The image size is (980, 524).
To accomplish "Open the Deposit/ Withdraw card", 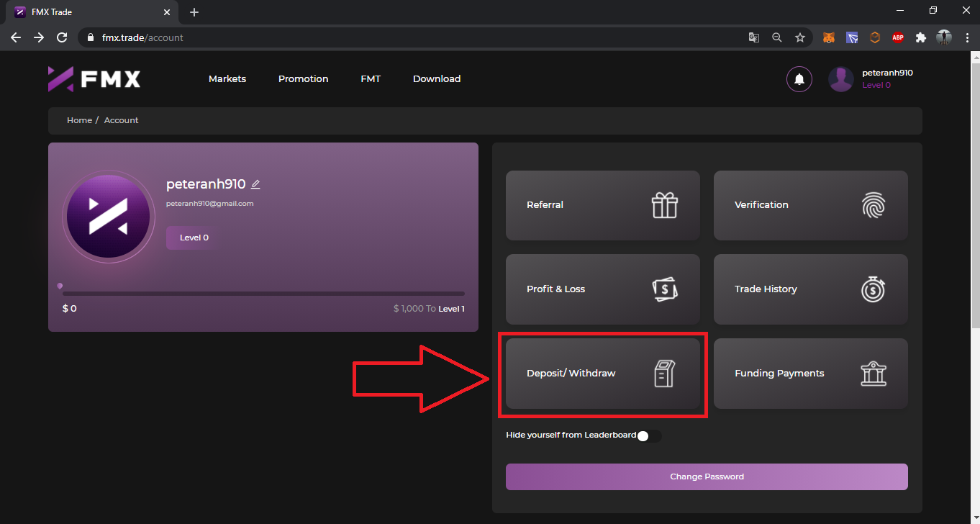I will coord(603,374).
